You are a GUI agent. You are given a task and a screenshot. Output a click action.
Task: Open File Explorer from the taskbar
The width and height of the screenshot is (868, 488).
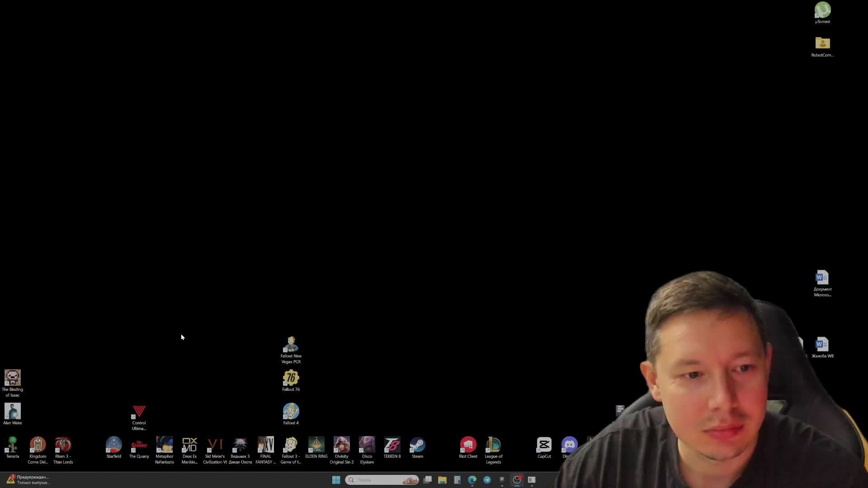click(442, 480)
